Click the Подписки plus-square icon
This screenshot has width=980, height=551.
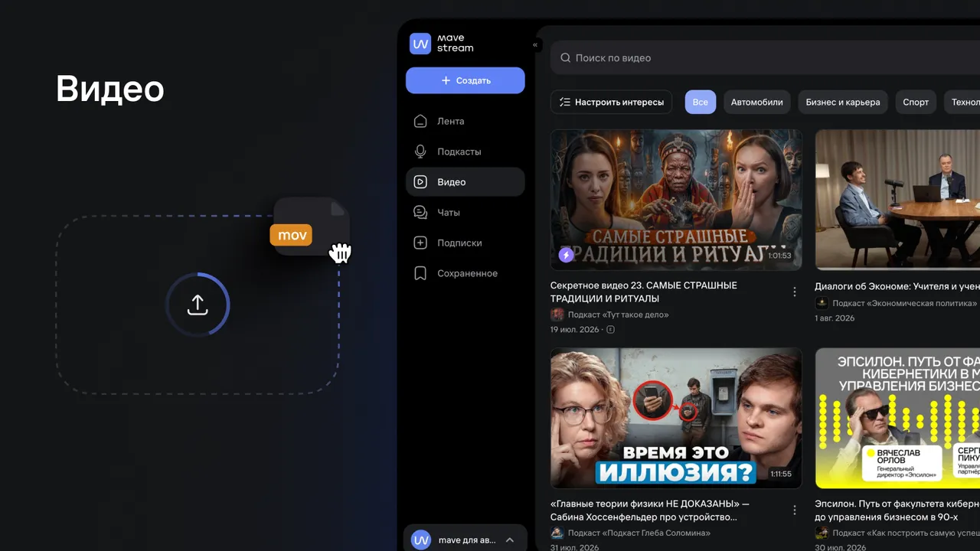coord(420,243)
